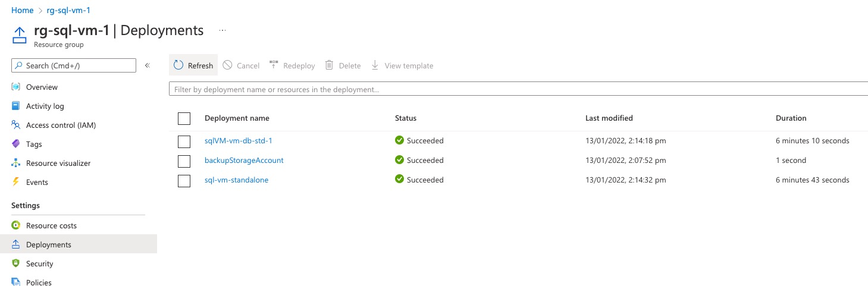
Task: Click the 13/01/2022, 2:14:18 pm timestamp
Action: tap(626, 141)
